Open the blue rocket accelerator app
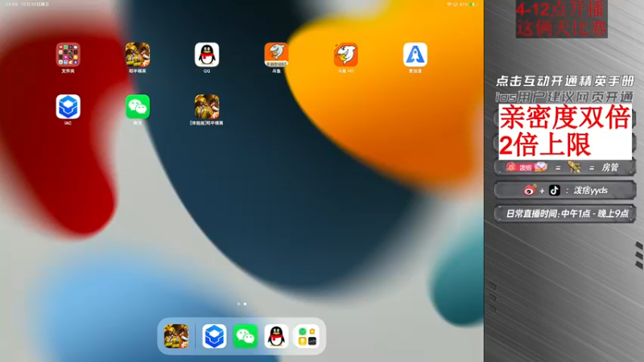644x362 pixels. [x=415, y=55]
